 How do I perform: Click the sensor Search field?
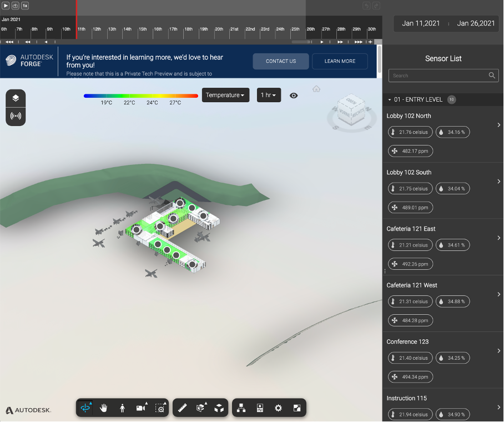coord(439,76)
